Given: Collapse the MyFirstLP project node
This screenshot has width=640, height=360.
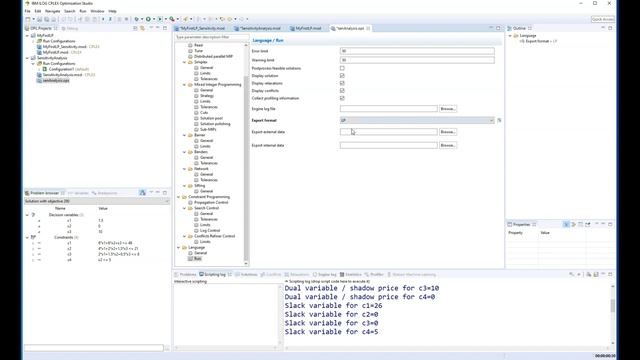Looking at the screenshot, I should point(27,36).
